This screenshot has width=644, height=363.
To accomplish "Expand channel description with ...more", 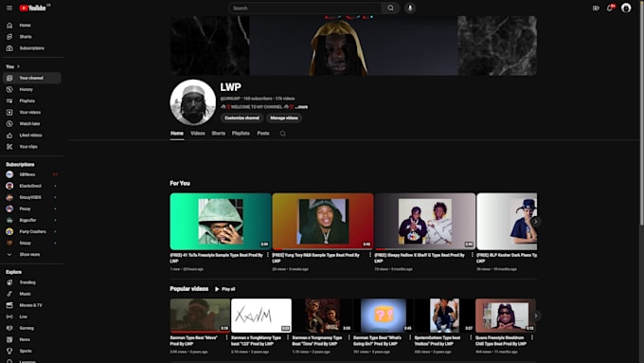I will pos(301,107).
